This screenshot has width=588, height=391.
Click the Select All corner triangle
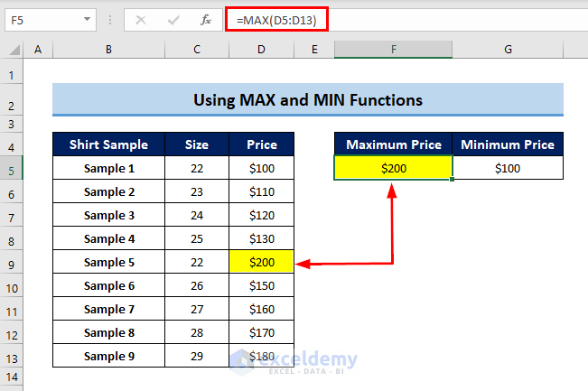14,51
